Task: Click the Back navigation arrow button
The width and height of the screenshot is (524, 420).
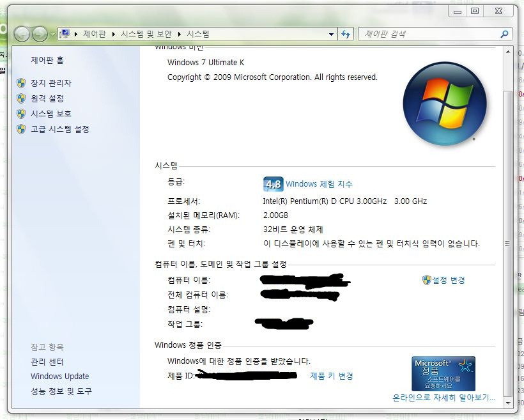Action: pyautogui.click(x=22, y=34)
